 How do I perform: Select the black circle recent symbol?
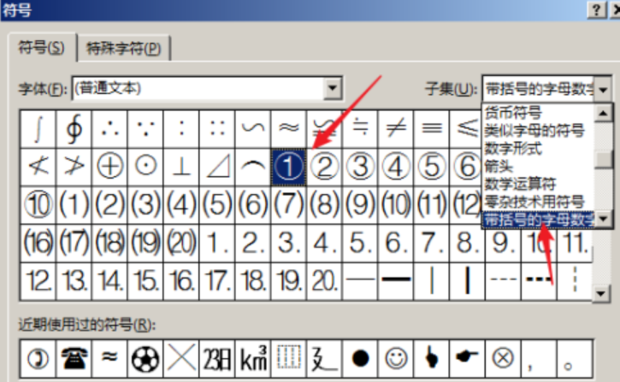point(360,358)
